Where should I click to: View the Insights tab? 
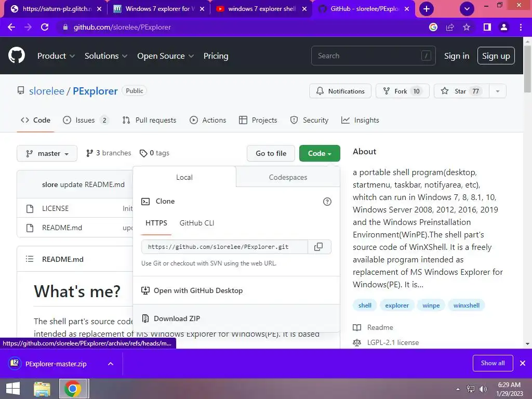tap(360, 120)
